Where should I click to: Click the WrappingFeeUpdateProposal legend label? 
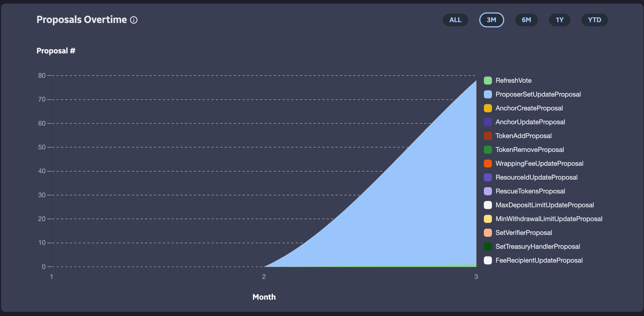539,164
